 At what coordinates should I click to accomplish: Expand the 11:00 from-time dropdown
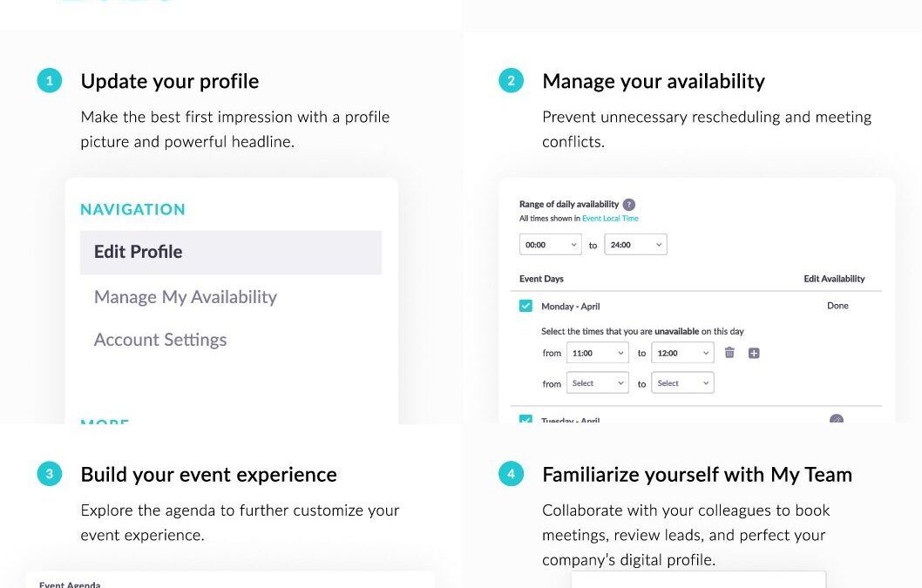[598, 353]
